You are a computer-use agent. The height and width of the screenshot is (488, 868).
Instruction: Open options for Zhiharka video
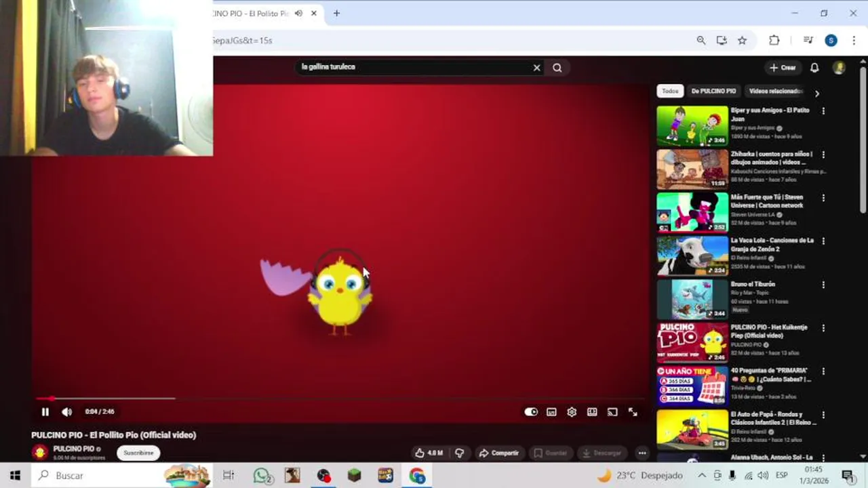point(823,155)
